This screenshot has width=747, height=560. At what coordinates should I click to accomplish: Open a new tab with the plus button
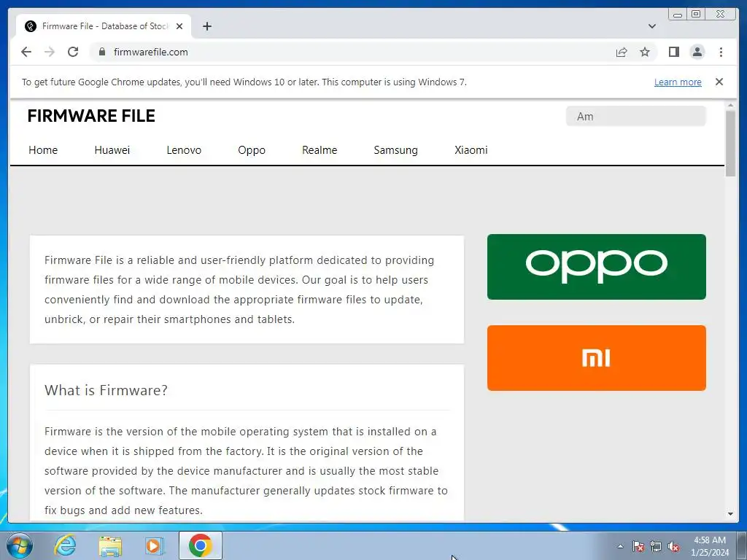206,26
